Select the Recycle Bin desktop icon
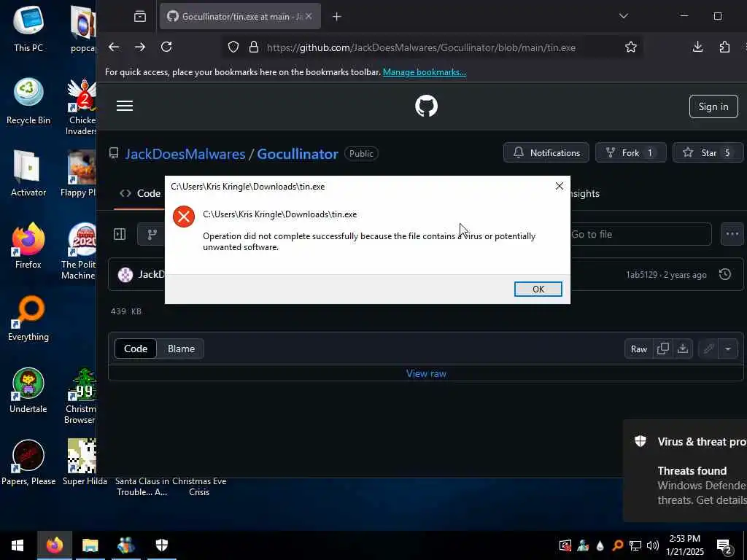Viewport: 747px width, 560px height. pos(28,101)
